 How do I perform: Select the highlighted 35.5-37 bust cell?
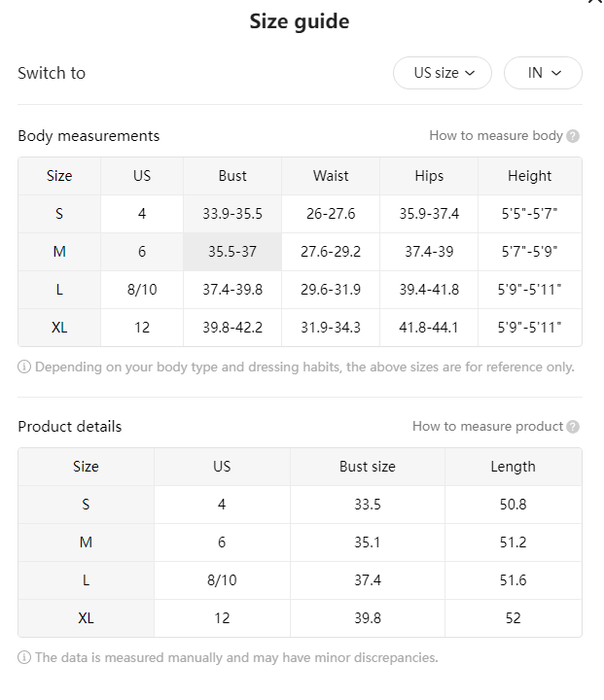pyautogui.click(x=232, y=252)
